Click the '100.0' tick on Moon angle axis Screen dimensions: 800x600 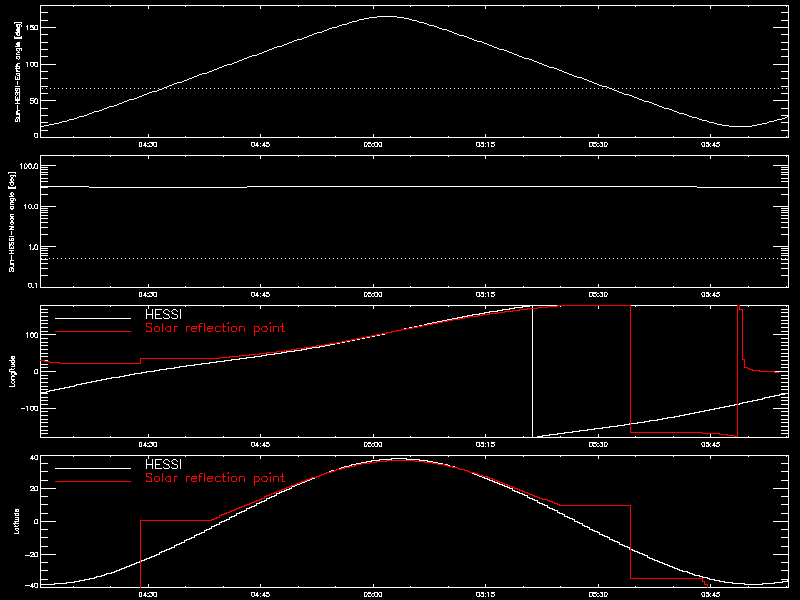29,166
